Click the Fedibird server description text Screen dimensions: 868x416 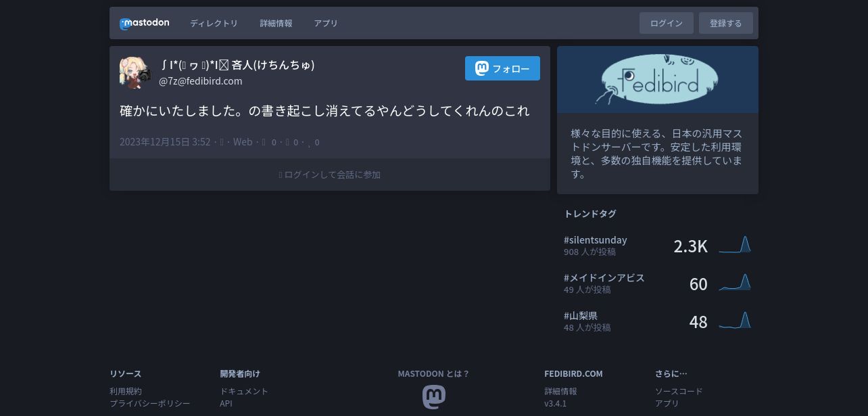tap(656, 154)
